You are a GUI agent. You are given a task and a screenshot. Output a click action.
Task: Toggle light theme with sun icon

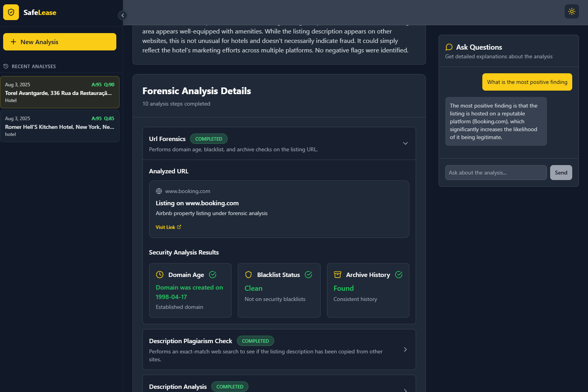572,11
